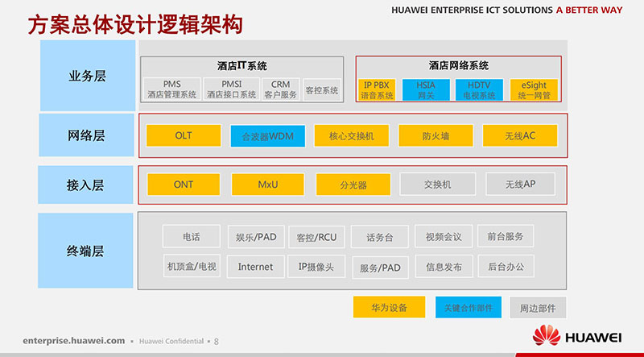
Task: Select the 机顶盒/电视 terminal box
Action: pos(192,266)
